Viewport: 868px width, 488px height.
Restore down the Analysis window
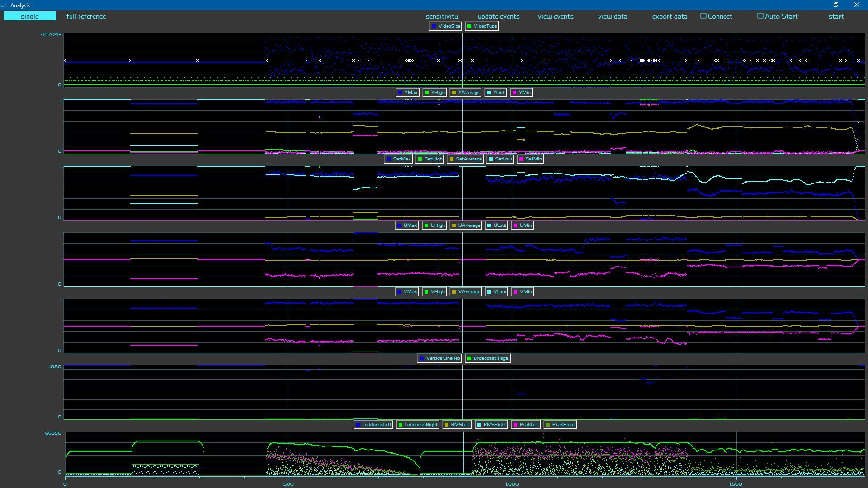click(836, 5)
